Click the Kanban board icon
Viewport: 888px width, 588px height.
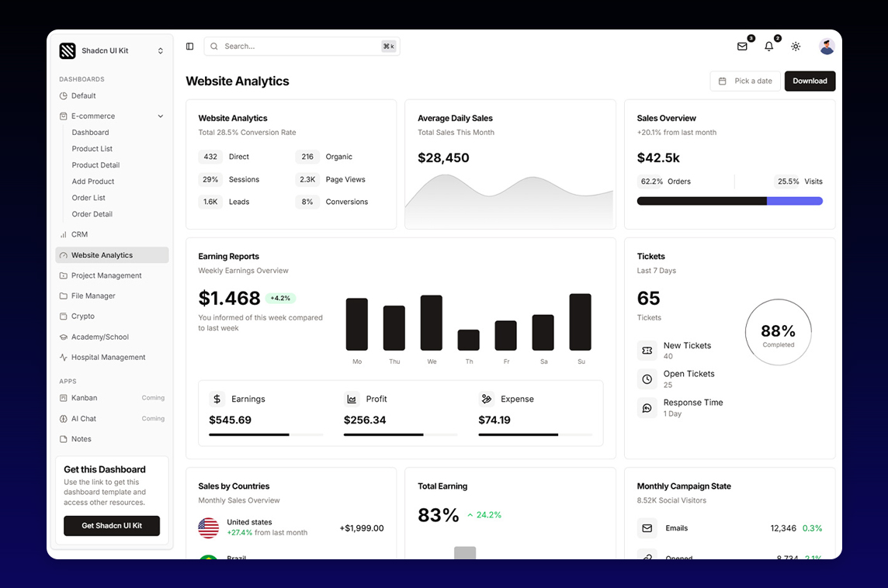coord(64,398)
